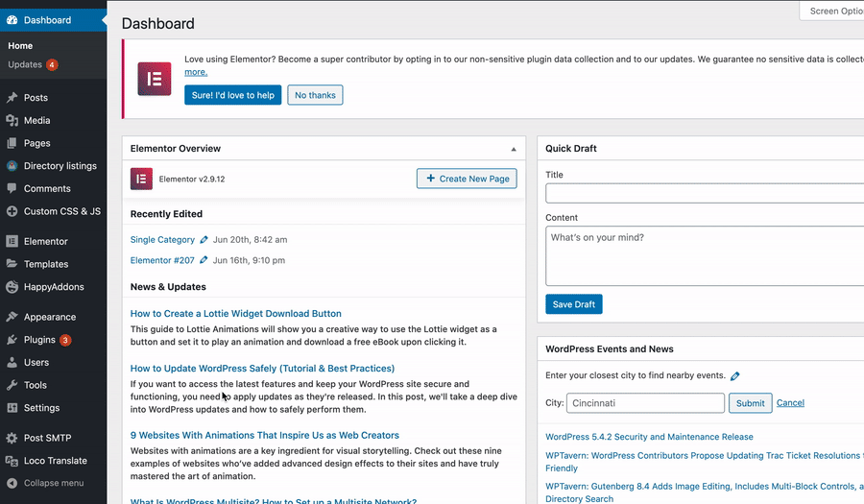
Task: Open the Settings menu item
Action: click(x=41, y=408)
